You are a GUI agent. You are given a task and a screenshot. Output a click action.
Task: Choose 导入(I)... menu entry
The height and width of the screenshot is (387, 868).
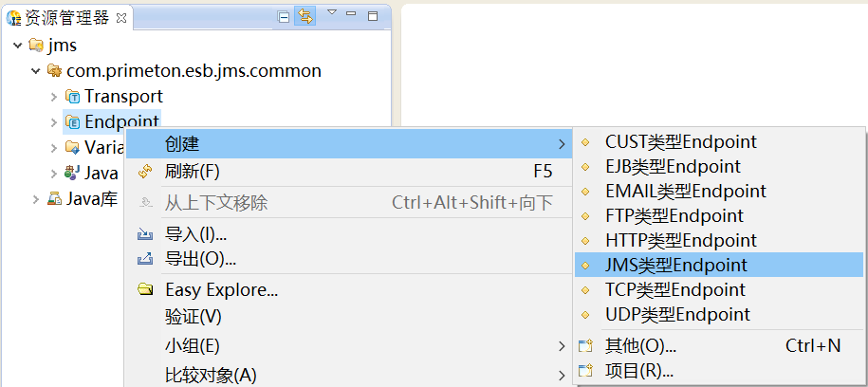[x=195, y=234]
